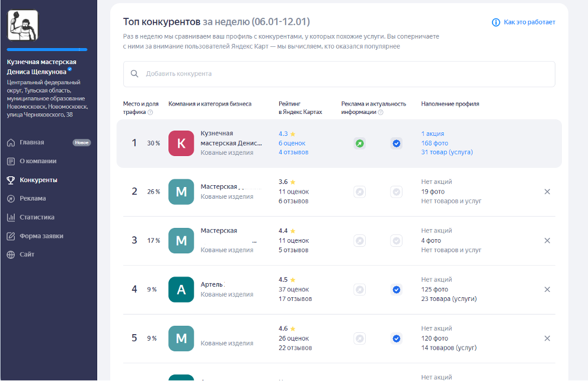Click the M avatar in the 26 % row
The height and width of the screenshot is (381, 588).
click(181, 192)
